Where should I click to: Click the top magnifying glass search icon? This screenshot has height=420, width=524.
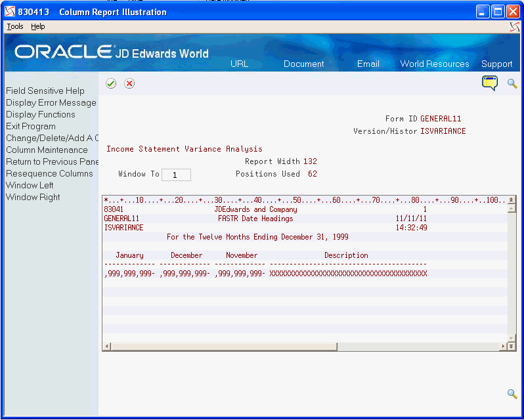tap(512, 83)
